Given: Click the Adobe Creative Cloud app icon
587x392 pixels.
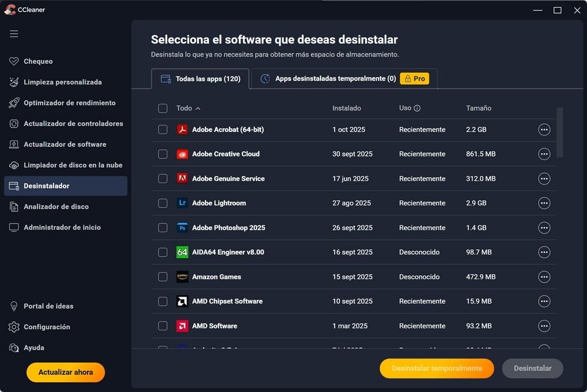Looking at the screenshot, I should 183,154.
